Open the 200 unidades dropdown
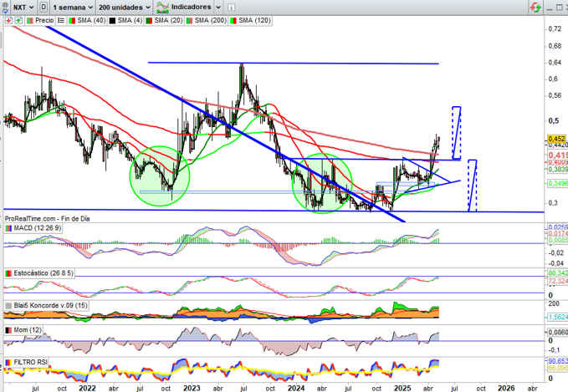The height and width of the screenshot is (392, 568). (x=125, y=8)
